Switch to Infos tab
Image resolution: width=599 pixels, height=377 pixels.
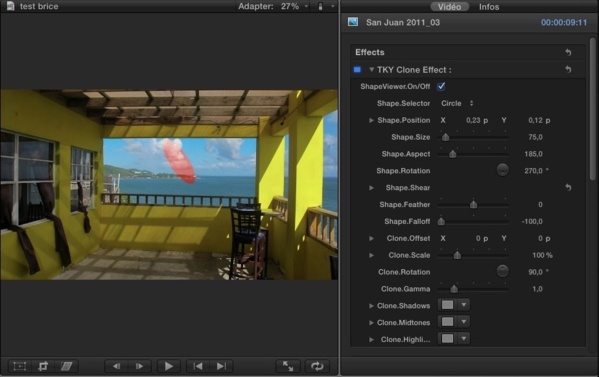(x=489, y=7)
